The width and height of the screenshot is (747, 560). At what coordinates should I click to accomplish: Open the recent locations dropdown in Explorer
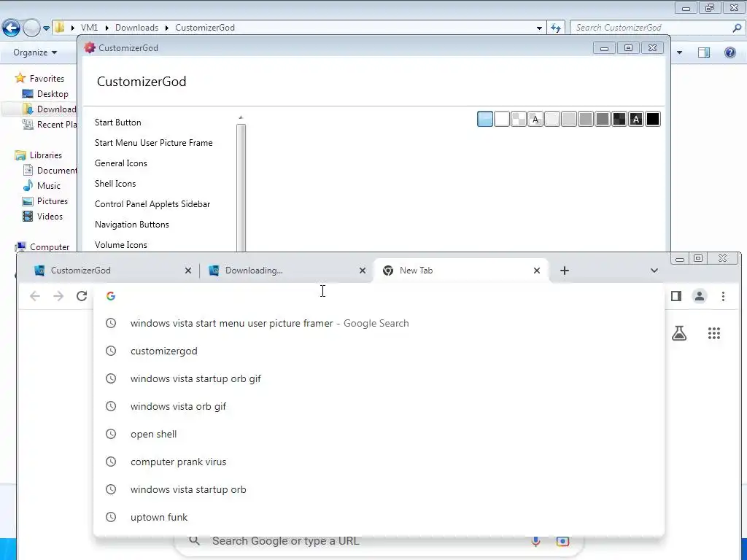pos(46,28)
